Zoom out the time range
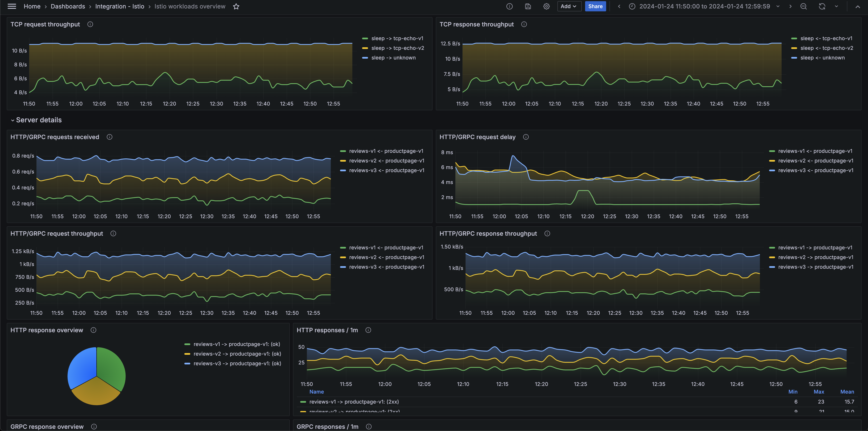Viewport: 868px width, 431px height. click(803, 6)
